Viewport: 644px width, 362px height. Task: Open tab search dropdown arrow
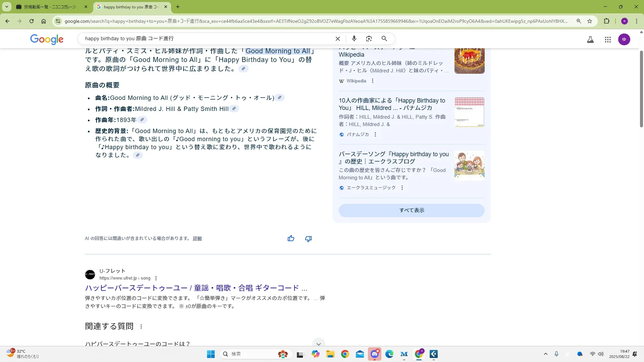(6, 6)
